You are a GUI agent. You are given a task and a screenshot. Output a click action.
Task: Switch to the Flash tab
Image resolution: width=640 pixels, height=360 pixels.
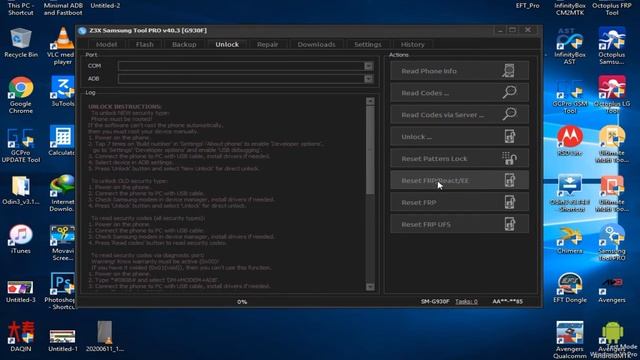[x=144, y=44]
